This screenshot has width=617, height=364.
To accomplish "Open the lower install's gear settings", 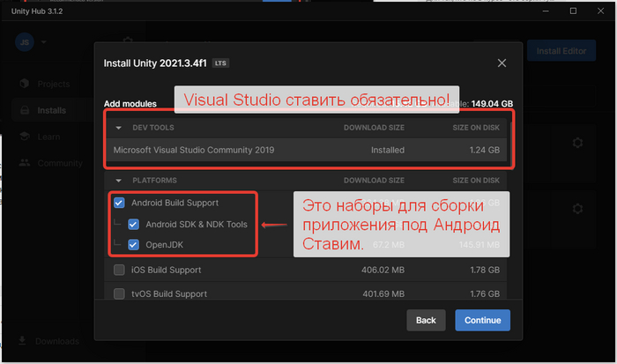I will [577, 208].
